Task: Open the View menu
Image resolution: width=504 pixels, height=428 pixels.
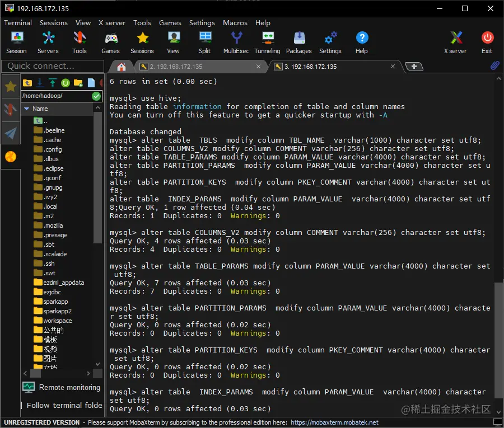Action: tap(83, 23)
